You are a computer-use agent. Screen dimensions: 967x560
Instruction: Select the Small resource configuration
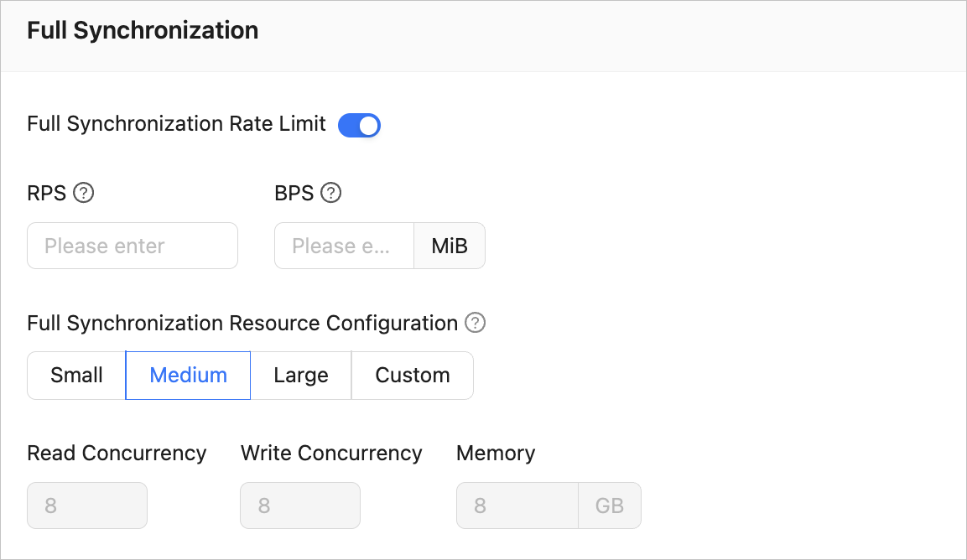[x=76, y=375]
